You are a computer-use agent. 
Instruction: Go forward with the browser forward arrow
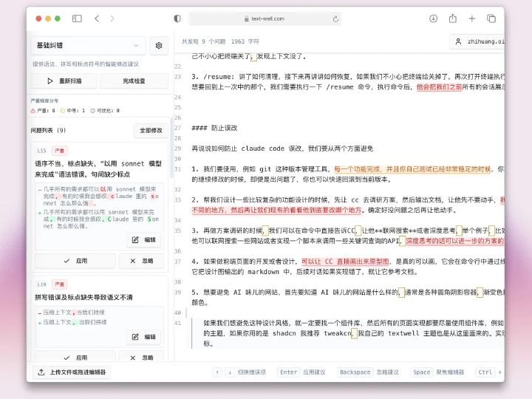112,18
